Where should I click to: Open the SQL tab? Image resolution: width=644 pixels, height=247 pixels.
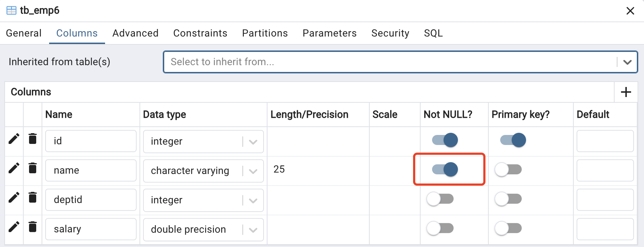tap(433, 33)
